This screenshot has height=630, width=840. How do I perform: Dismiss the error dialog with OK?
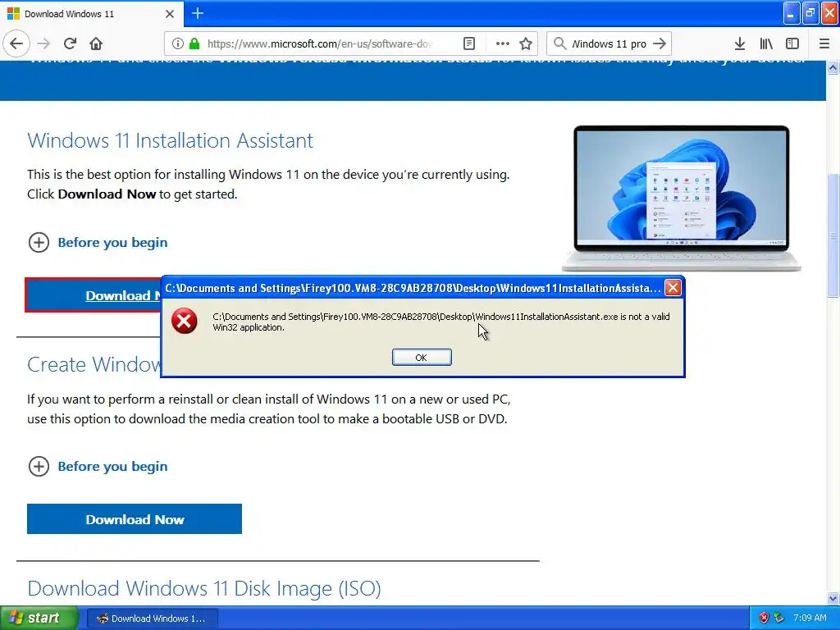click(422, 358)
